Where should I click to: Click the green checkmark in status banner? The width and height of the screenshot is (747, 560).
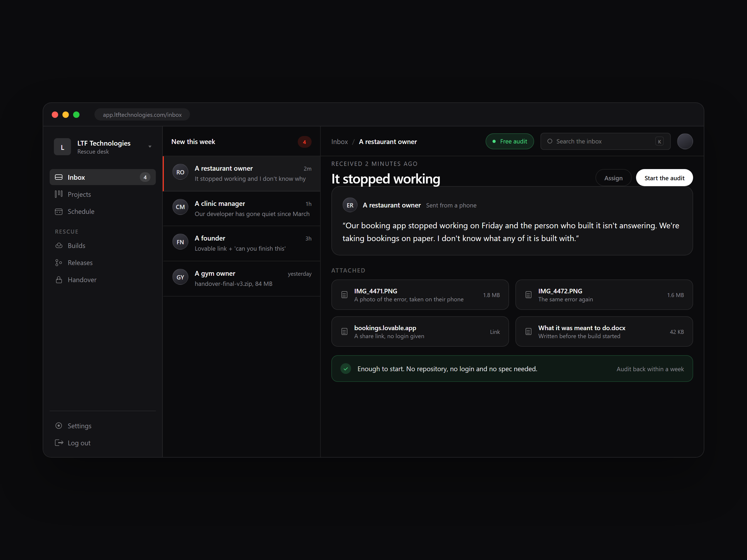click(x=346, y=369)
